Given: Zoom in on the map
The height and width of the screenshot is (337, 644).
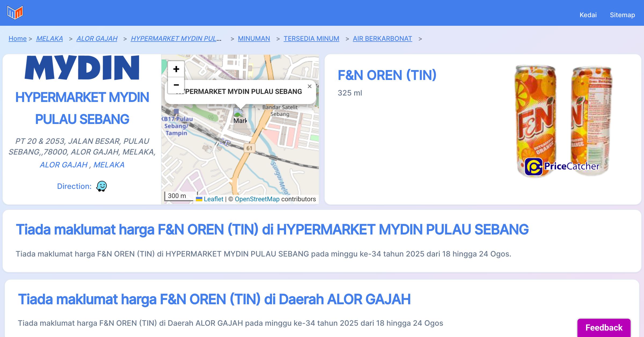Looking at the screenshot, I should tap(176, 69).
